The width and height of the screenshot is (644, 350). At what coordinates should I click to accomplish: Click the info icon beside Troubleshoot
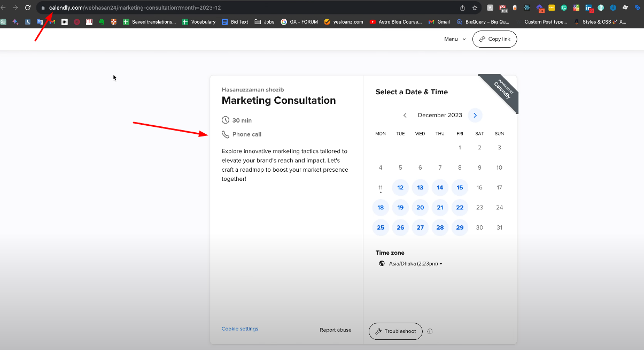[430, 331]
